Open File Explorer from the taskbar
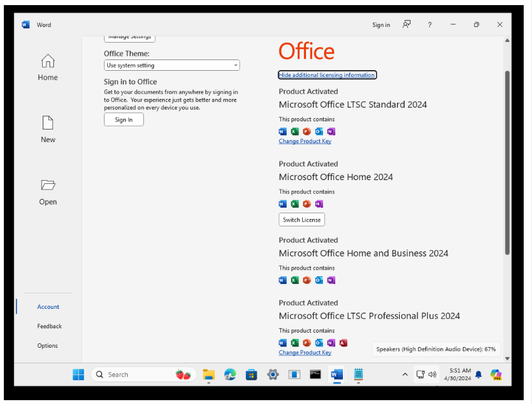This screenshot has width=532, height=404. 209,375
